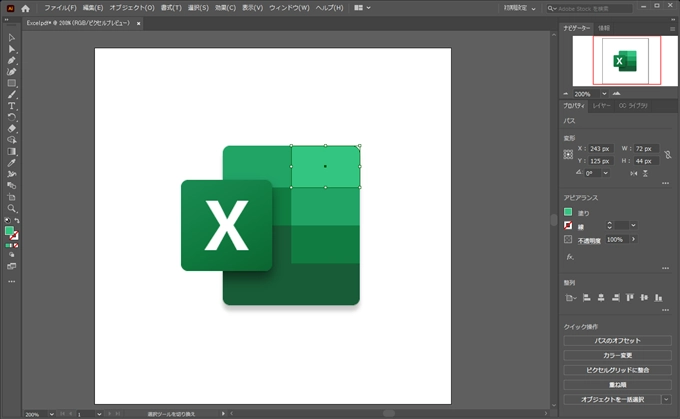Select the Selection tool arrow
This screenshot has height=419, width=680.
[12, 38]
